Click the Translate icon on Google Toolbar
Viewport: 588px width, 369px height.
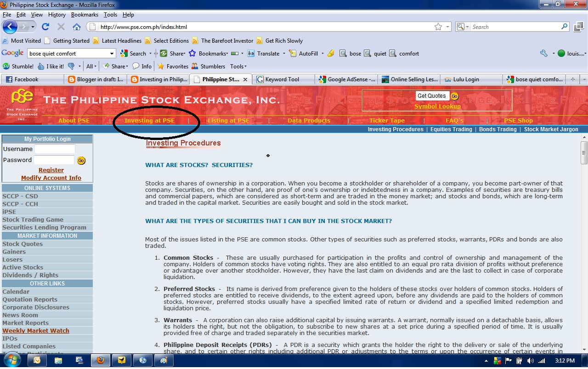[x=252, y=53]
